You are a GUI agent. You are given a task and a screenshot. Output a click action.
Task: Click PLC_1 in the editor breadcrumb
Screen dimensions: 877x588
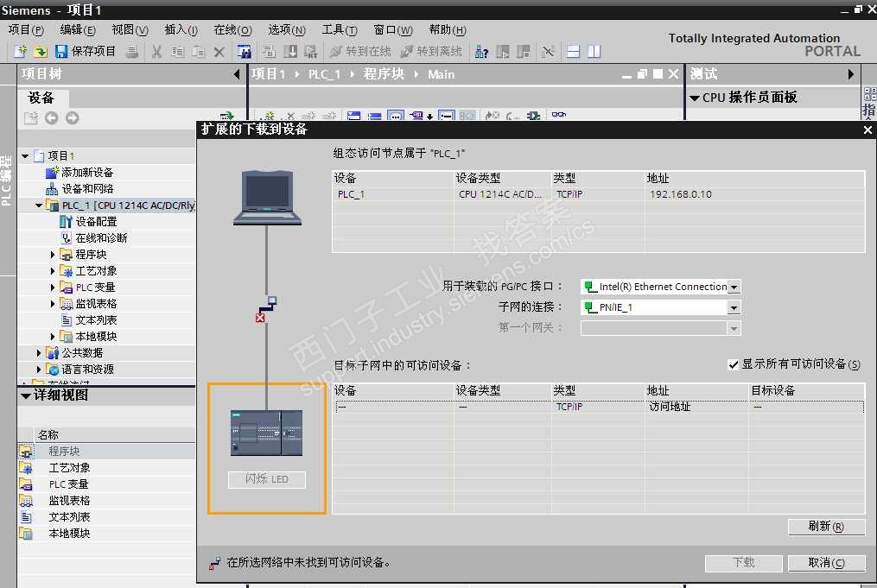tap(324, 74)
